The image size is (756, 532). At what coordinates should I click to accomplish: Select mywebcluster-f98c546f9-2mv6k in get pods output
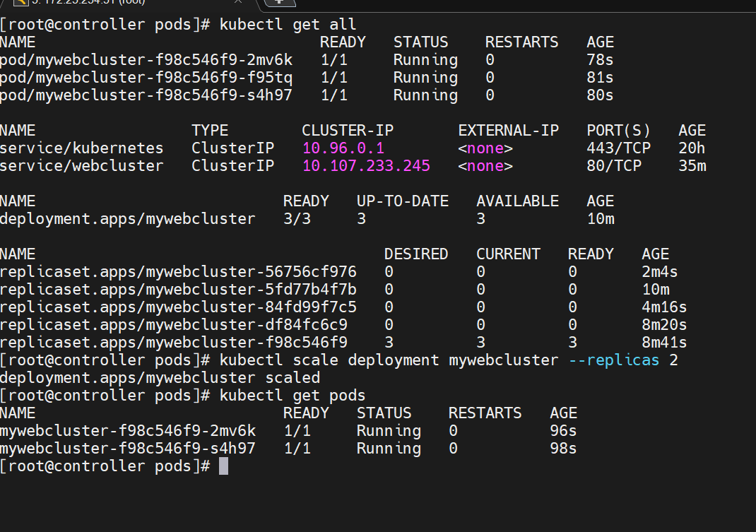[128, 431]
